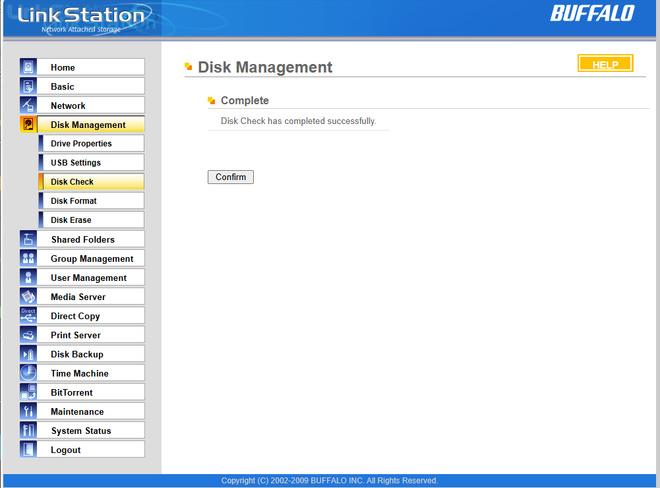The height and width of the screenshot is (488, 660).
Task: Click the yellow HELP button
Action: (605, 64)
